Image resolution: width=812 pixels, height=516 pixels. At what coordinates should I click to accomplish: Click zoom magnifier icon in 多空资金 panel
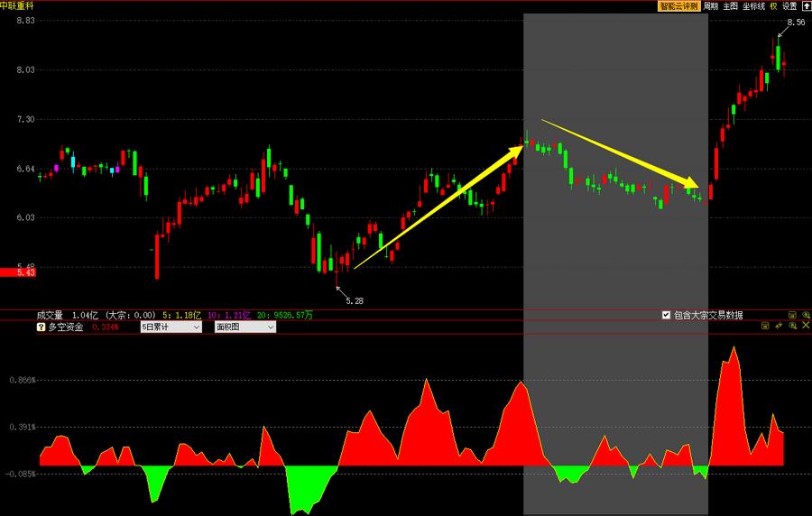(792, 326)
